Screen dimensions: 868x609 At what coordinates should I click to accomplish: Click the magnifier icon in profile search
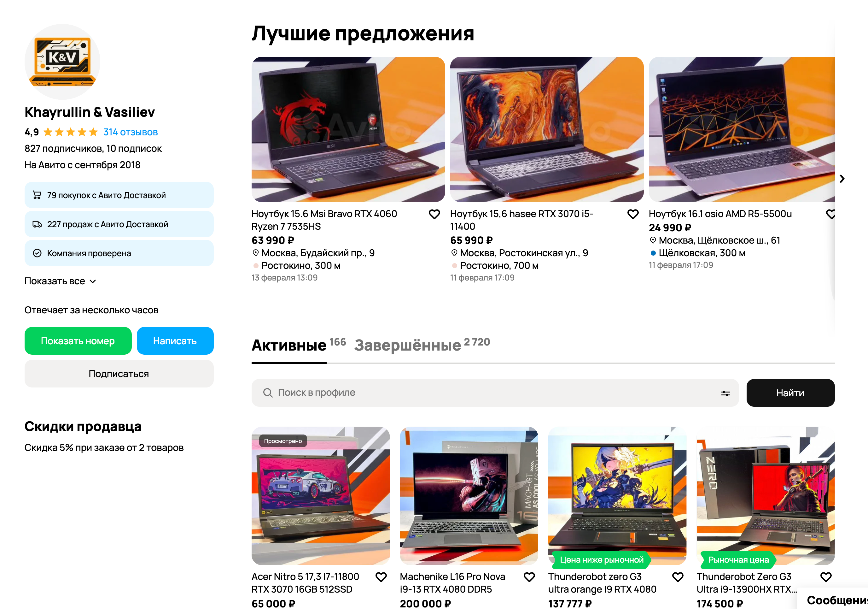(268, 393)
